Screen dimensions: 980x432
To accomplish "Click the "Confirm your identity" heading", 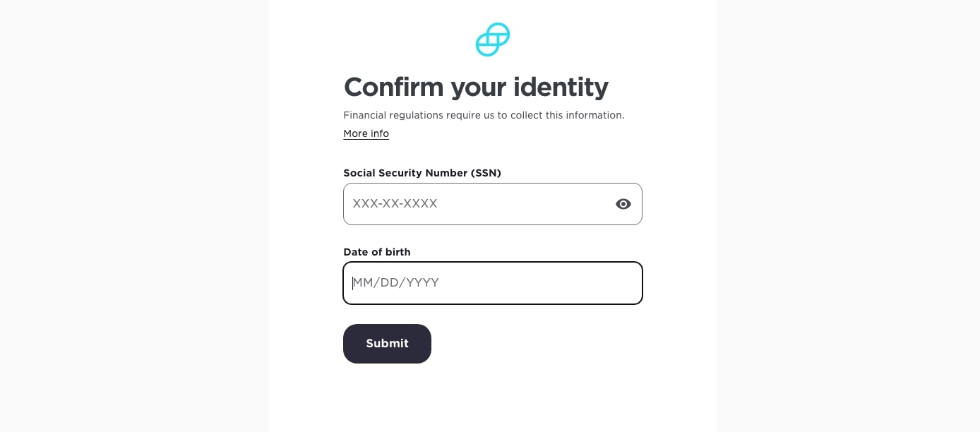I will click(475, 87).
